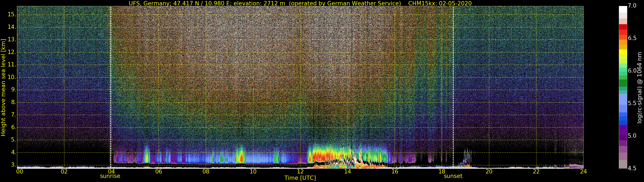The image size is (644, 182).
Task: Click the height axis tick label '4.'
Action: pyautogui.click(x=13, y=152)
